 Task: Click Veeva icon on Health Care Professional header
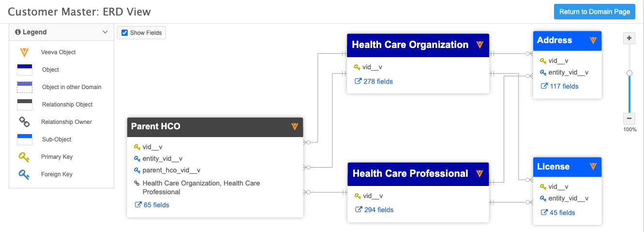pyautogui.click(x=479, y=174)
